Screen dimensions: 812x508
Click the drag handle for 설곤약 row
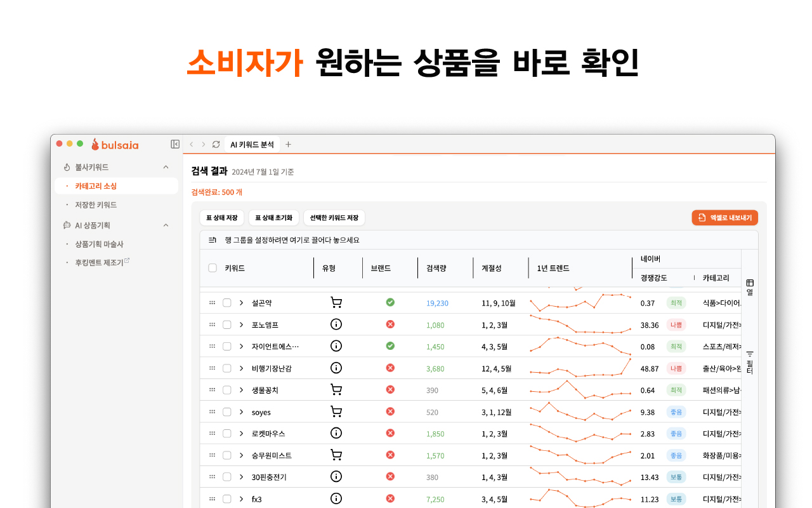212,303
